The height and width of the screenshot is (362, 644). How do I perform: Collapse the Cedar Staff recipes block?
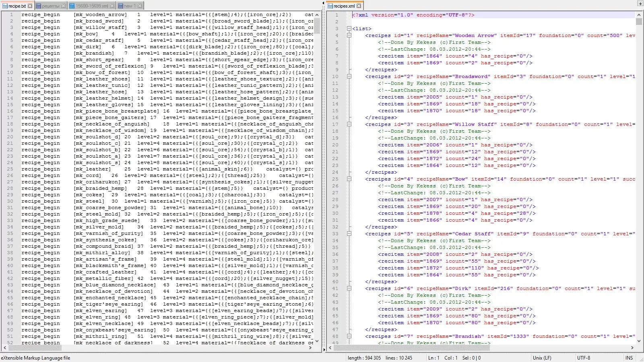(x=349, y=234)
